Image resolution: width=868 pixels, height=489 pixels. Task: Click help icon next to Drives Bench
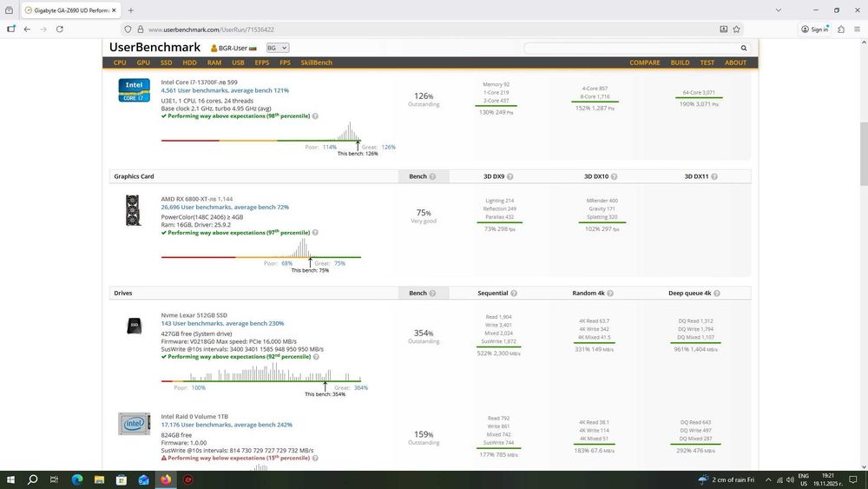(432, 294)
